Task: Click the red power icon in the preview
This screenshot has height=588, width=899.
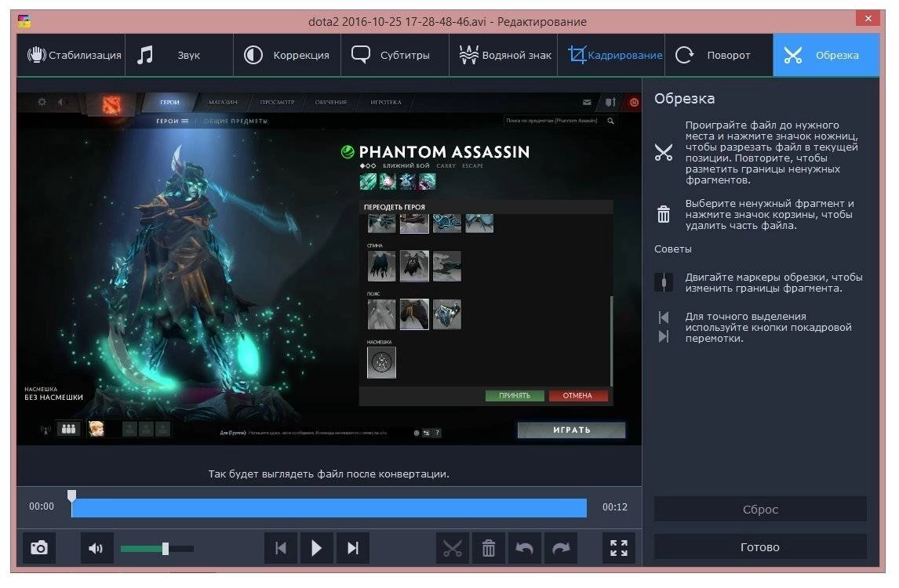Action: coord(634,102)
